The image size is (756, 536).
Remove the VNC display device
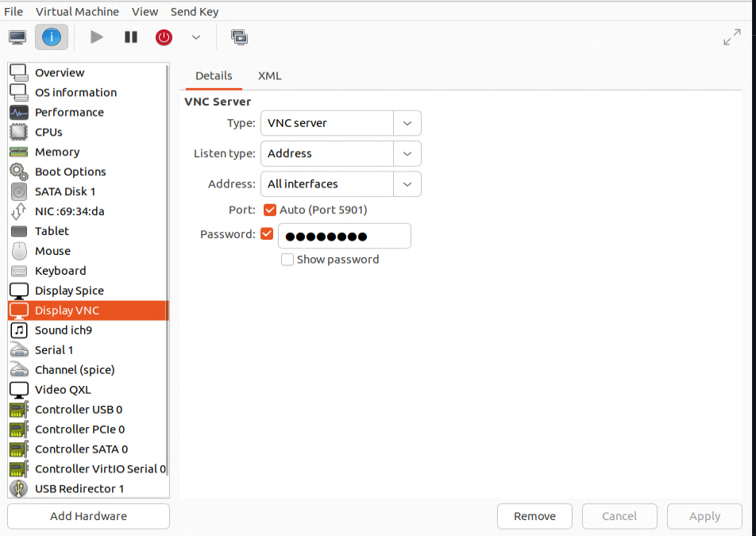pos(534,516)
